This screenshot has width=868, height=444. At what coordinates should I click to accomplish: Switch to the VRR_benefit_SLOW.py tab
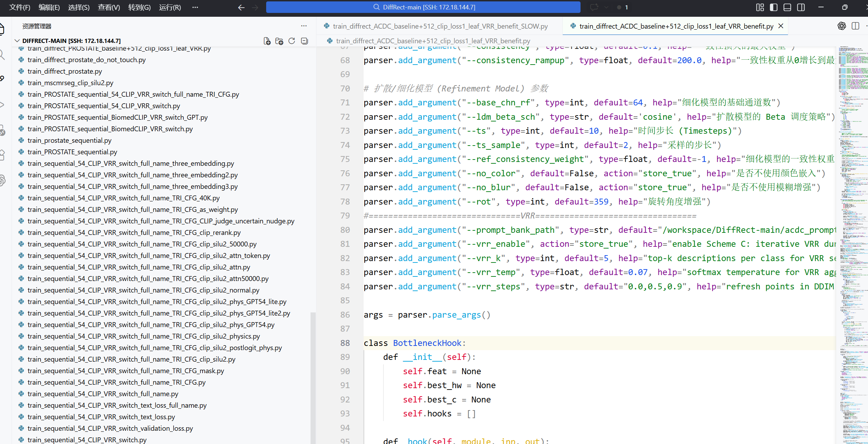[440, 26]
